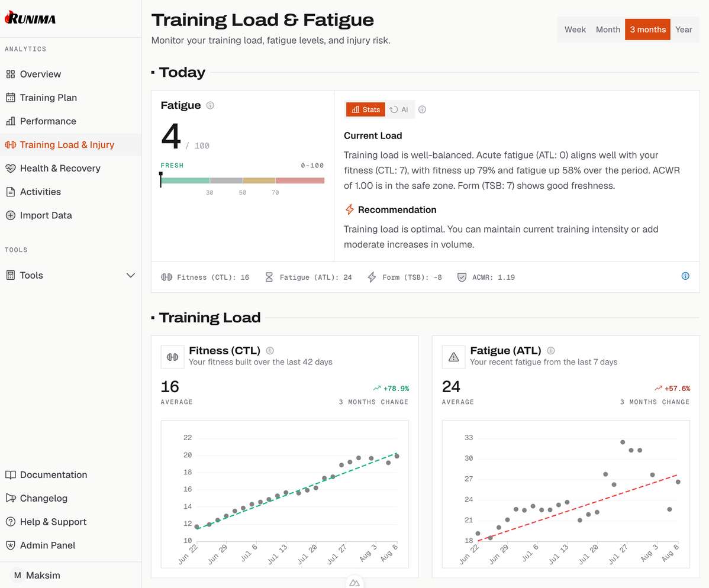709x588 pixels.
Task: Click the Help & Support question mark icon
Action: tap(11, 522)
